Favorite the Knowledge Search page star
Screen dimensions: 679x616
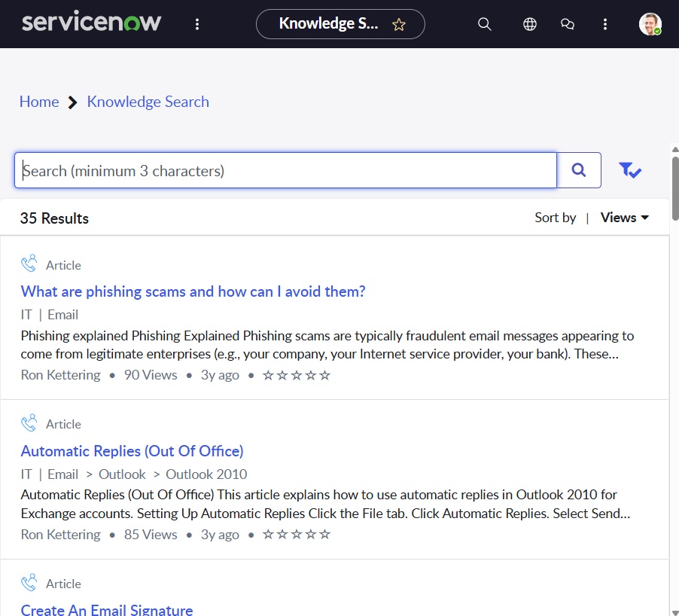click(398, 25)
